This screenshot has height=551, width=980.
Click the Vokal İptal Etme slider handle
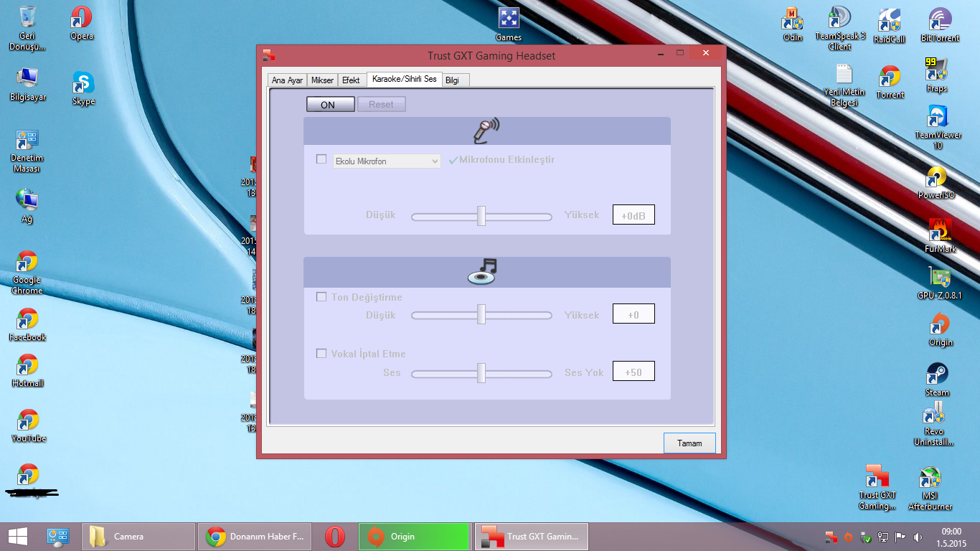(x=481, y=372)
